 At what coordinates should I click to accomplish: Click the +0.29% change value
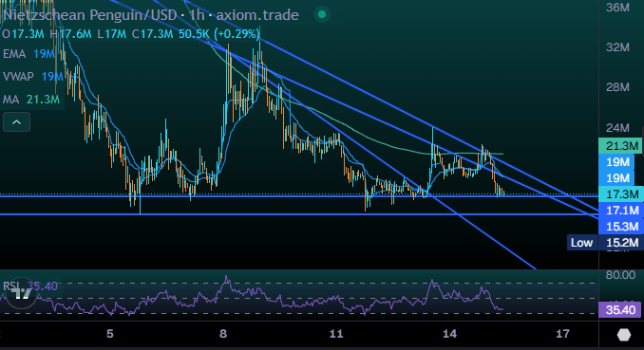coord(237,34)
